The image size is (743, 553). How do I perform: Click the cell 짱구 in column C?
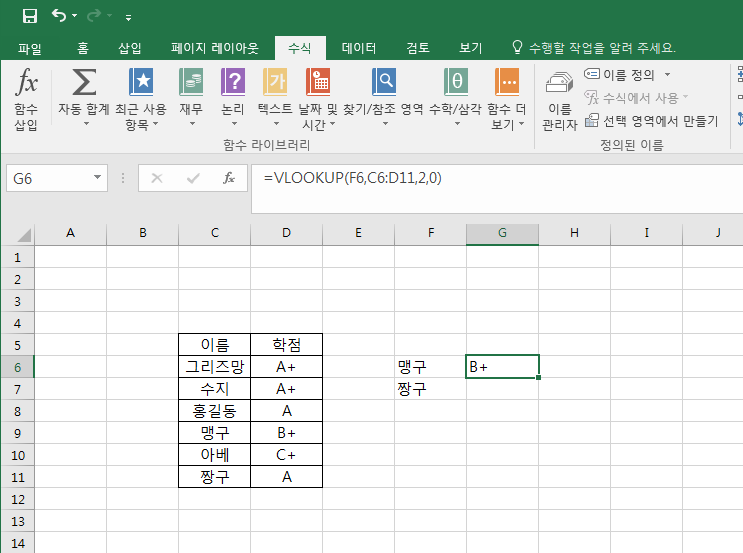coord(215,477)
